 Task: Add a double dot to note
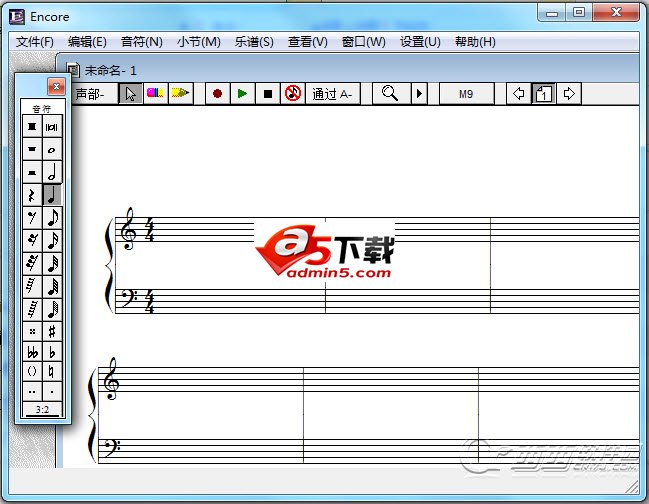coord(32,391)
